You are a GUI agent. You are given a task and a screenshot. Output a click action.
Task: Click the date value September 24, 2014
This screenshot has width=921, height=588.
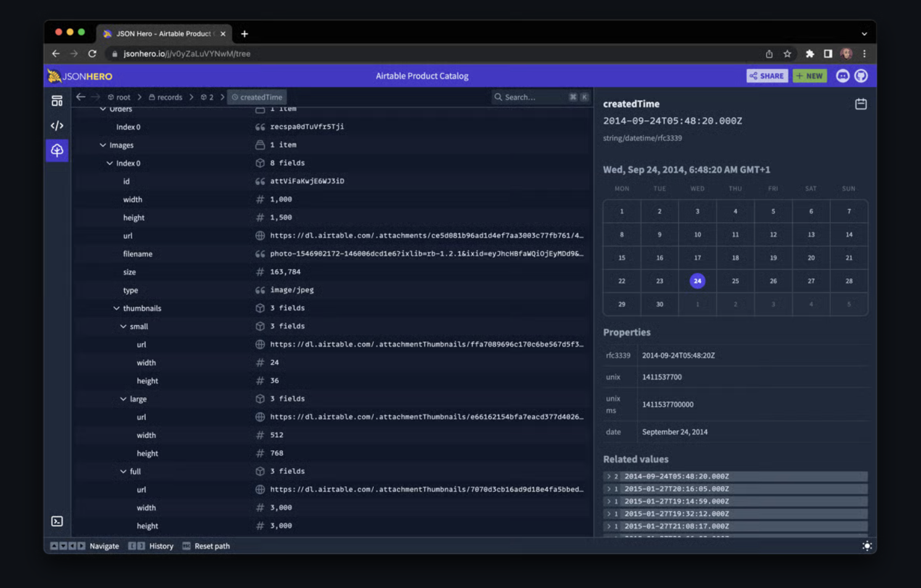click(x=675, y=432)
